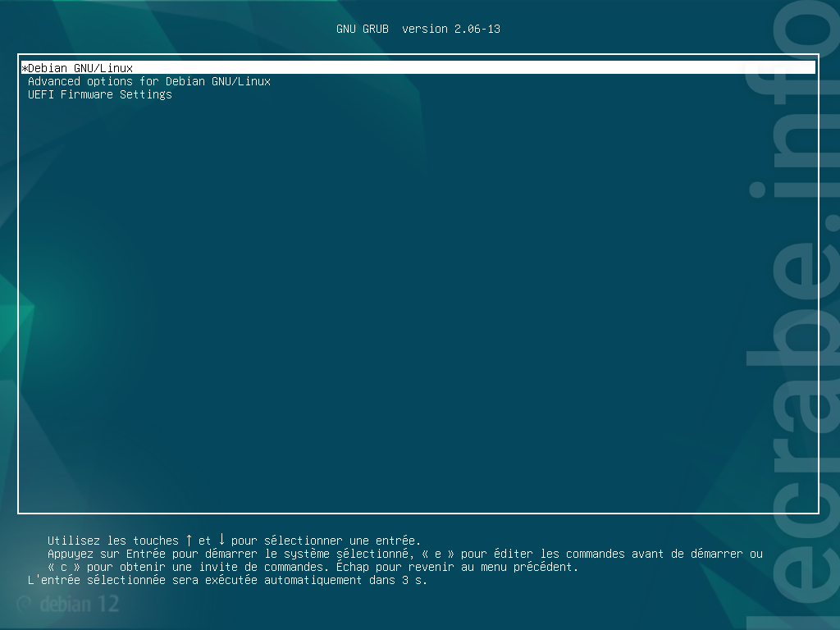Image resolution: width=840 pixels, height=630 pixels.
Task: Click the « c » command prompt key hint
Action: [64, 567]
